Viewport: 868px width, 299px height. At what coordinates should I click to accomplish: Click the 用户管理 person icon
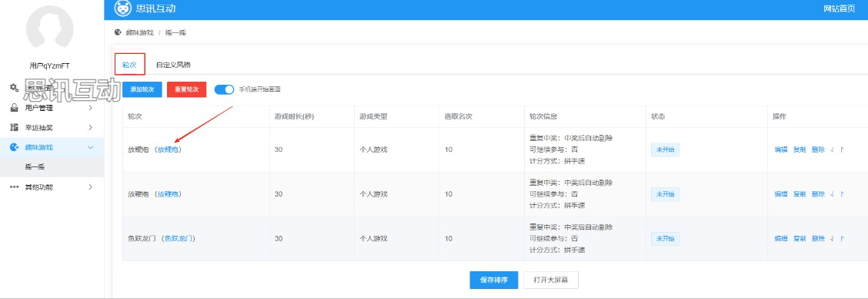(x=15, y=108)
